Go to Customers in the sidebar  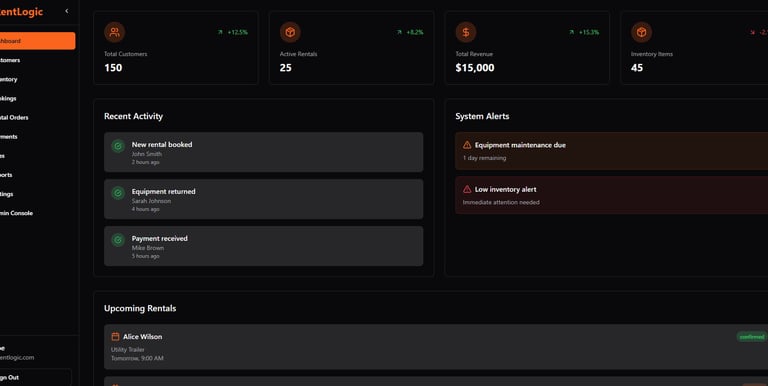point(37,60)
